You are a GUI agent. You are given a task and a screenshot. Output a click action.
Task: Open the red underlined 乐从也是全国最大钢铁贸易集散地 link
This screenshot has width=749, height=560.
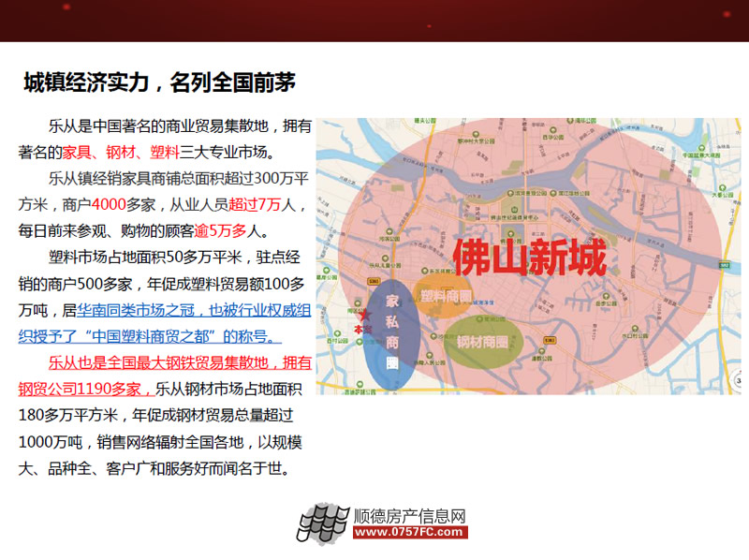(x=158, y=363)
